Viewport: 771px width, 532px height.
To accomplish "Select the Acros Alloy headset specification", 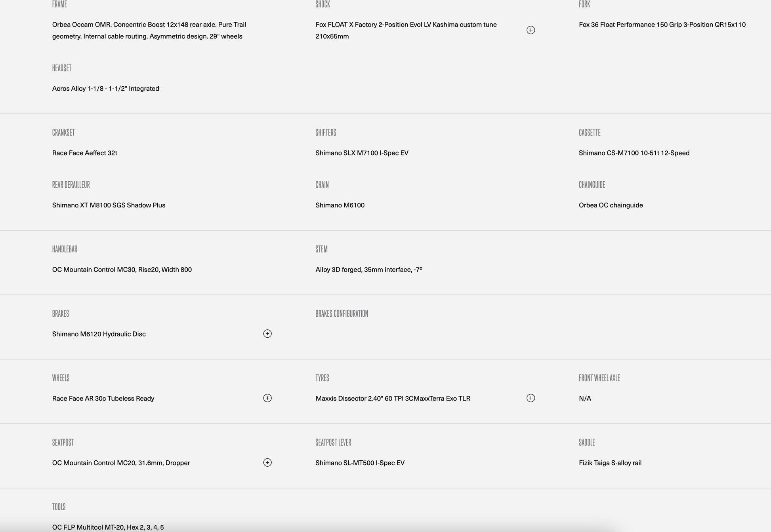I will [106, 89].
